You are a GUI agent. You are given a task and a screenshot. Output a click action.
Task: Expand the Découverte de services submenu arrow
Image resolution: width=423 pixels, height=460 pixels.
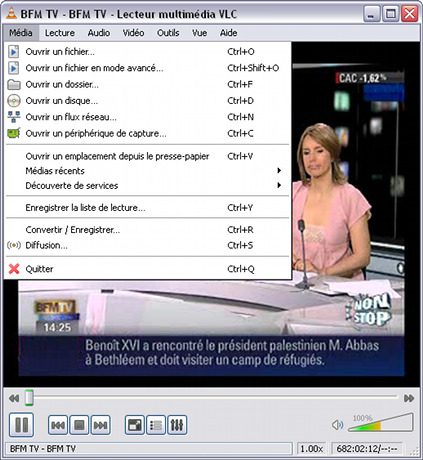pos(279,185)
